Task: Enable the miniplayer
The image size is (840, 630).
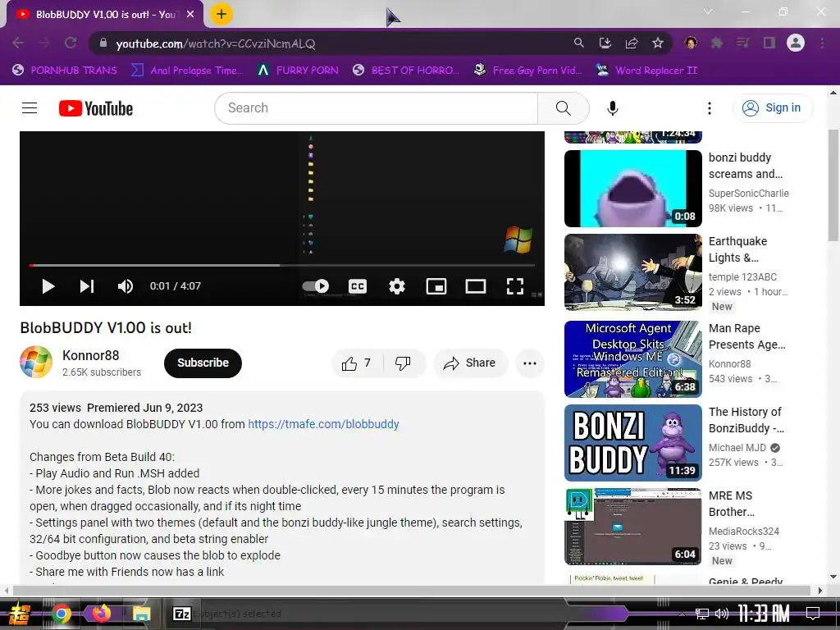Action: click(436, 286)
